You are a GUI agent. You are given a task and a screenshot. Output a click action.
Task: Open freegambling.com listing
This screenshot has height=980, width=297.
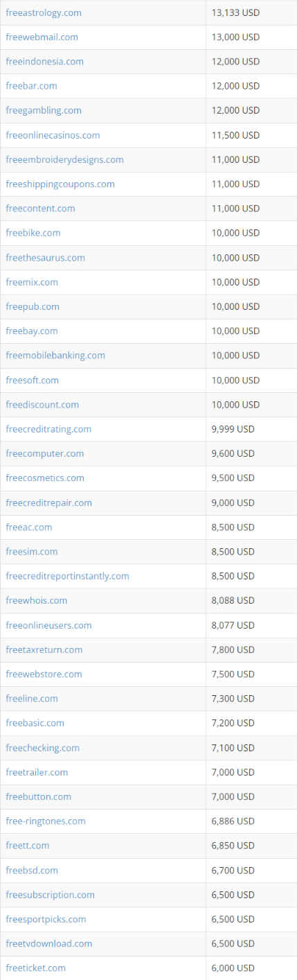click(x=43, y=110)
